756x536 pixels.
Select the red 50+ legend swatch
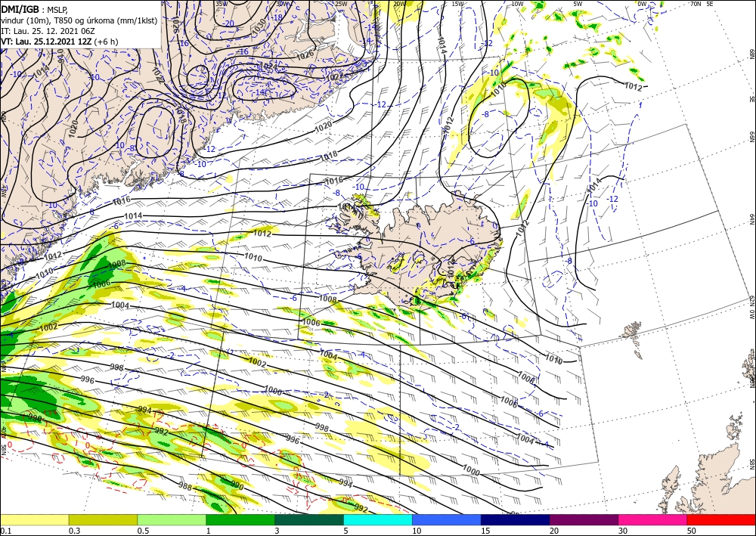(721, 519)
